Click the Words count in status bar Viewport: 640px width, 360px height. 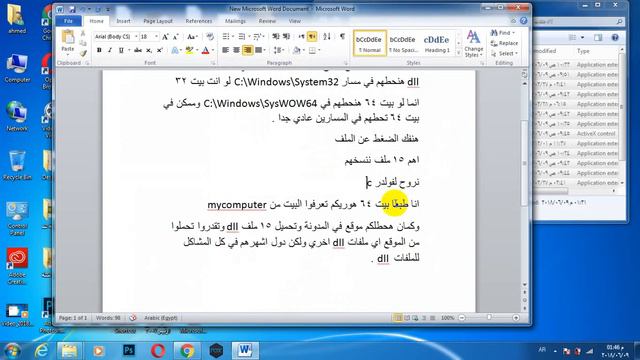108,318
